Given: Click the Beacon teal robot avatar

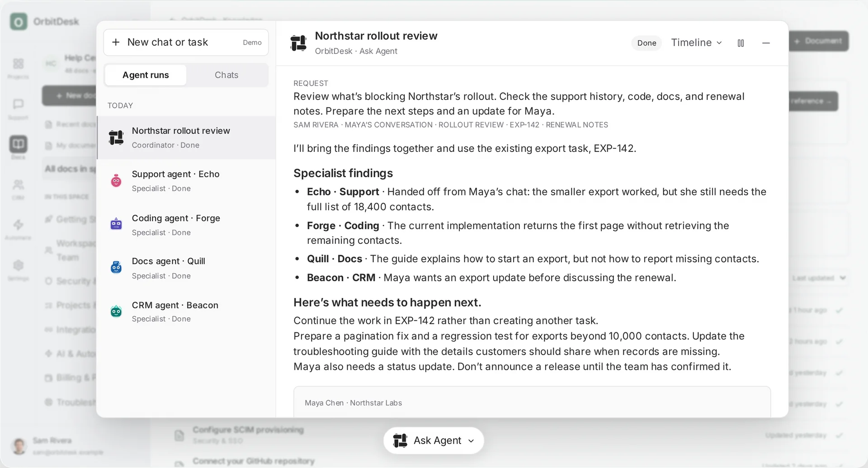Looking at the screenshot, I should click(x=116, y=311).
